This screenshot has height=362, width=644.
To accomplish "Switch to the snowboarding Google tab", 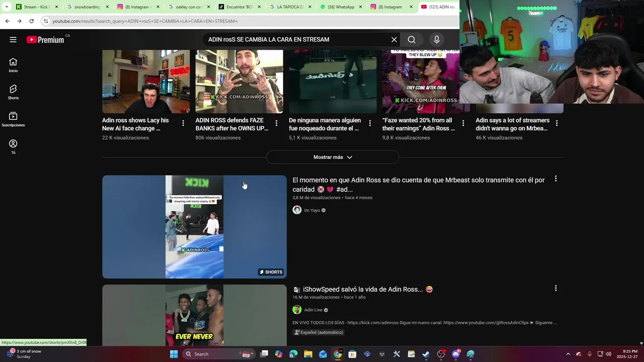I will tap(87, 7).
